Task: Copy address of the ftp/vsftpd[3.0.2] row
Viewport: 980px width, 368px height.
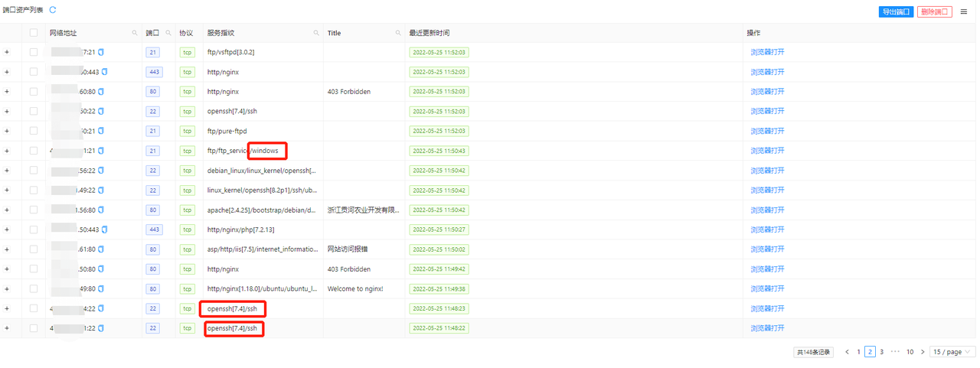Action: pyautogui.click(x=101, y=52)
